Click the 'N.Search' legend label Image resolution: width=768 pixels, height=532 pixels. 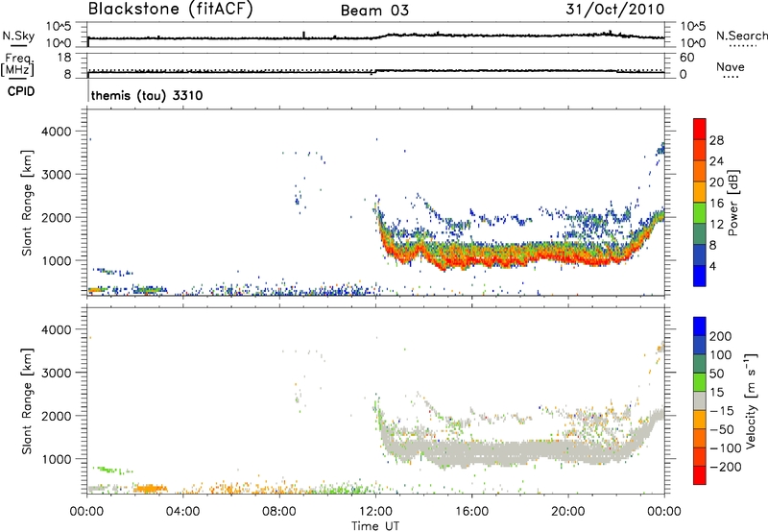(741, 36)
